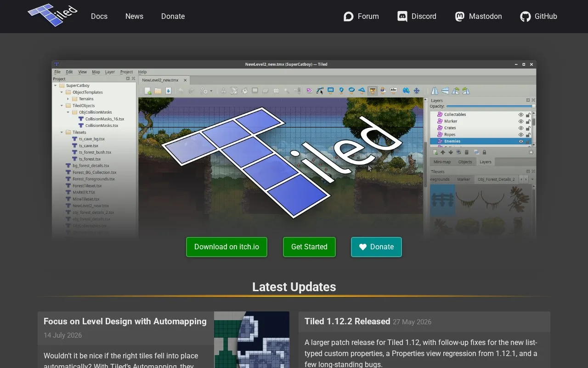588x368 pixels.
Task: Switch to the Objects tab in screenshot
Action: pyautogui.click(x=465, y=162)
